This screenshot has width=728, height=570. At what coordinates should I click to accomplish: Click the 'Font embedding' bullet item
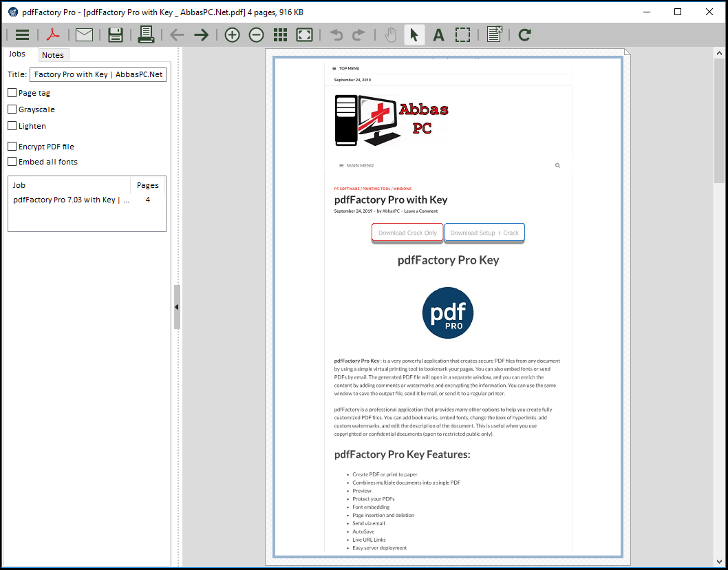coord(371,507)
